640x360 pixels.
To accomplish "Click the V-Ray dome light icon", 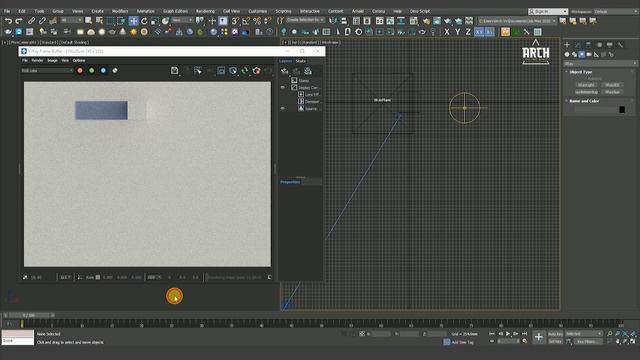I will (x=91, y=32).
